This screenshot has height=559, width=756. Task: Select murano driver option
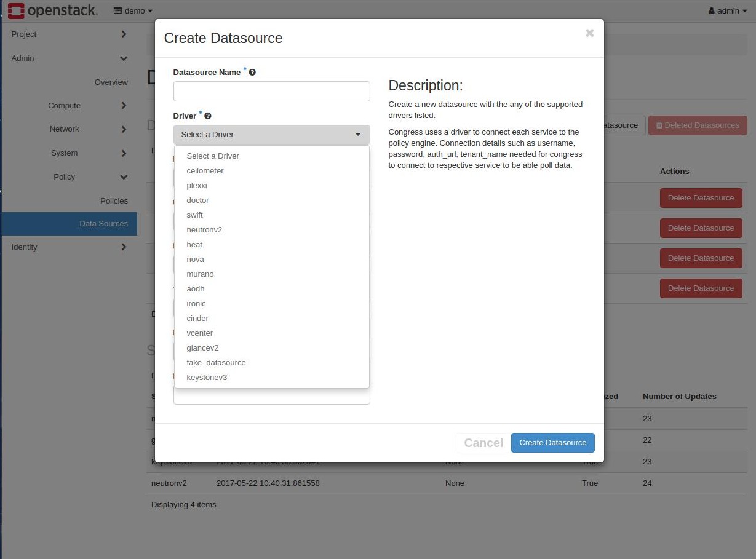271,274
